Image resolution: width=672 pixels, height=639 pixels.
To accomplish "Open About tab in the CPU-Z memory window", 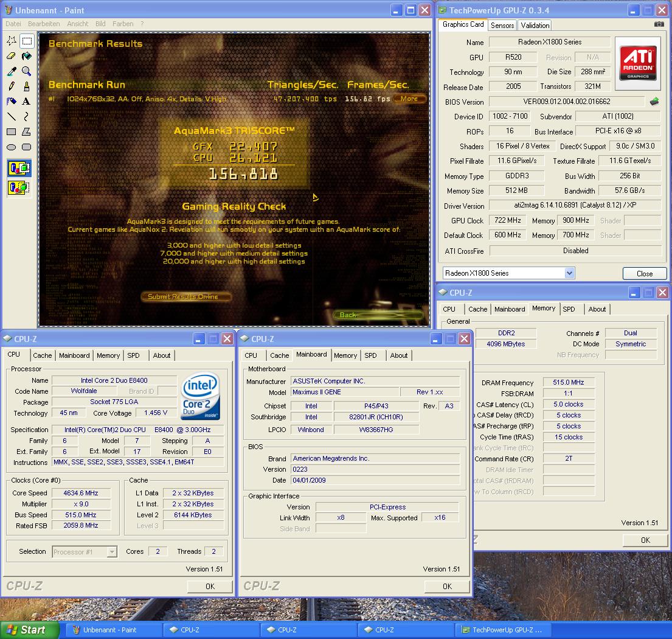I will 597,309.
